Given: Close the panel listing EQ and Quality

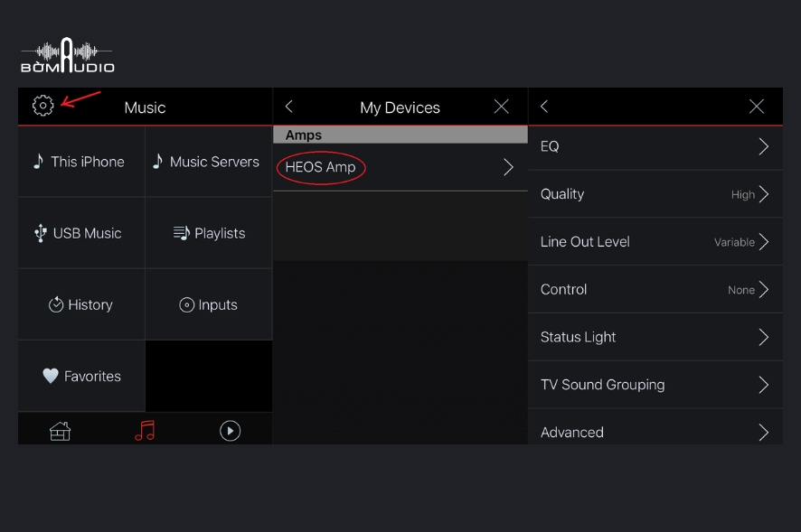Looking at the screenshot, I should click(757, 107).
